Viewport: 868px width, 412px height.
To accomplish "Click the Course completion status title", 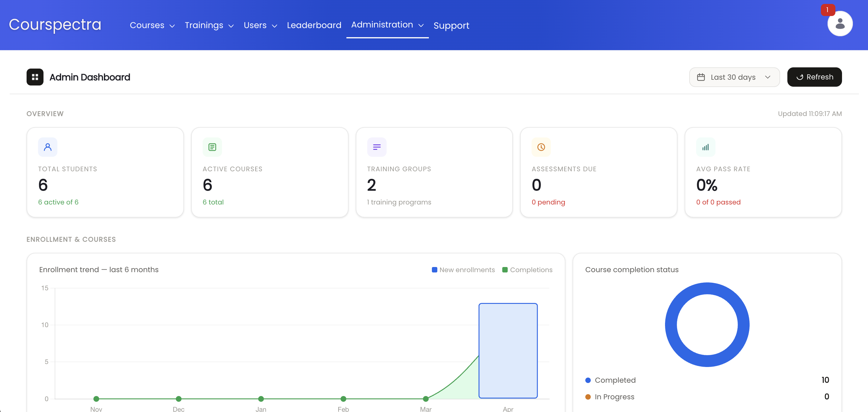I will pos(632,270).
